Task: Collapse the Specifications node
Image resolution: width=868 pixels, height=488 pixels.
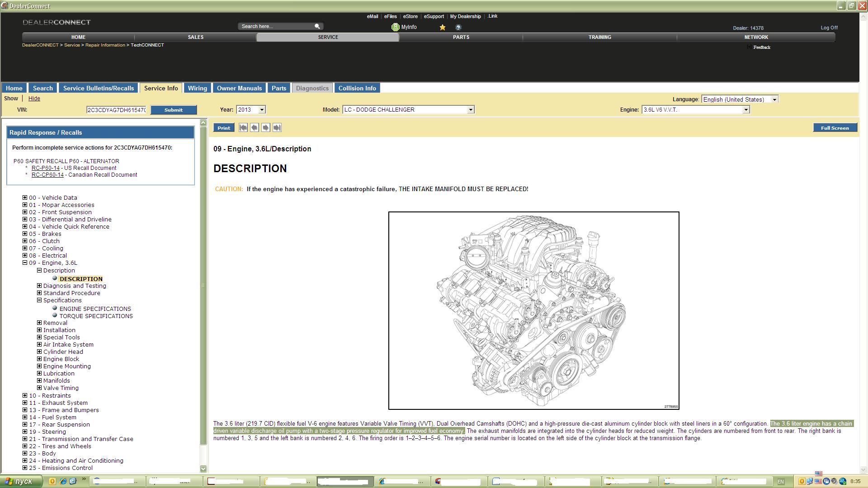Action: point(39,300)
